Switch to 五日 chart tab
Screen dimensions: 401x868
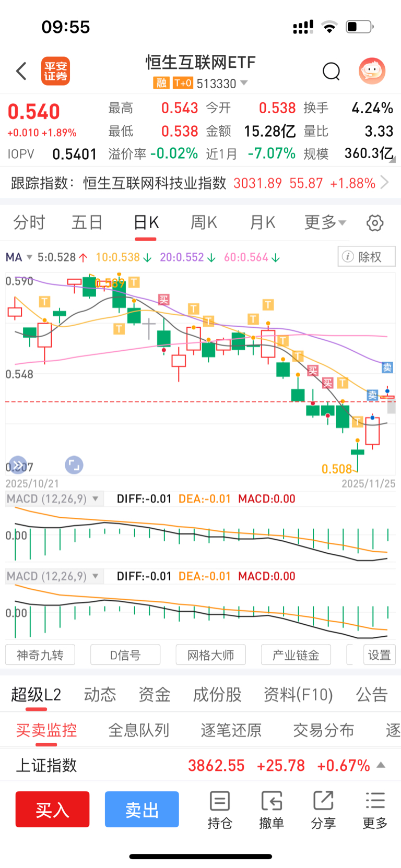pos(87,223)
